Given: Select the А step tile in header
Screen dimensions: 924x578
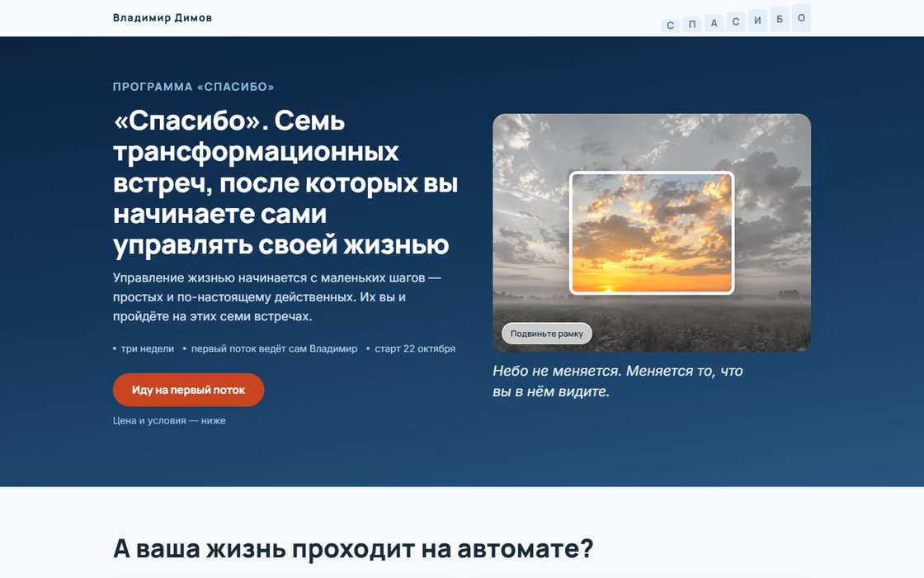Looking at the screenshot, I should pos(714,23).
